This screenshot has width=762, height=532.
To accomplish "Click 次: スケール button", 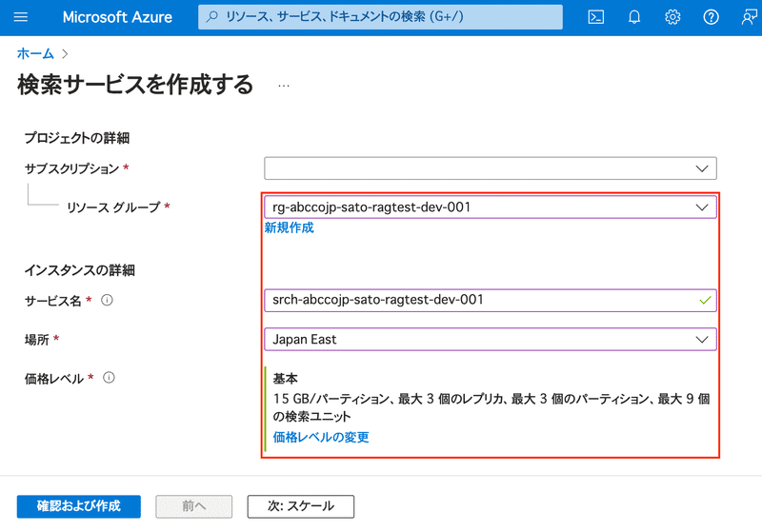I will tap(301, 506).
